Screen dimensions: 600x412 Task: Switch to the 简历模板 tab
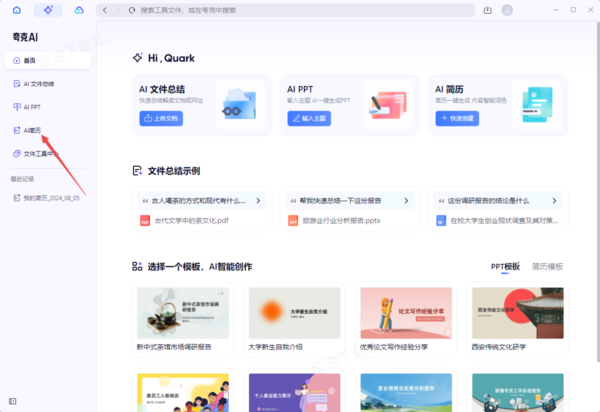[548, 267]
